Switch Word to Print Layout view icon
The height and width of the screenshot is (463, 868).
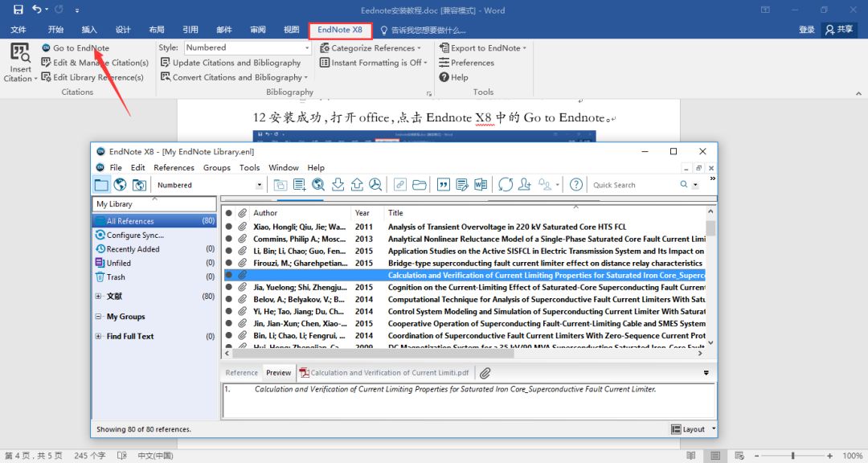[715, 455]
